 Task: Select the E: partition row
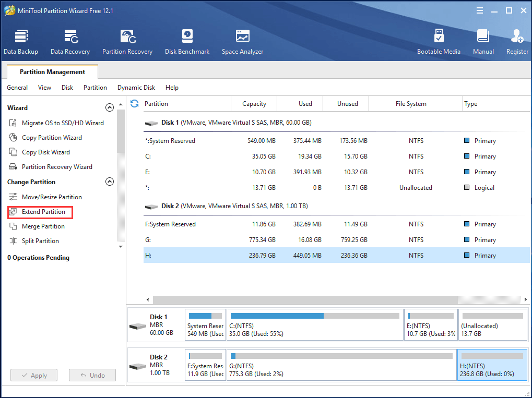(x=336, y=172)
